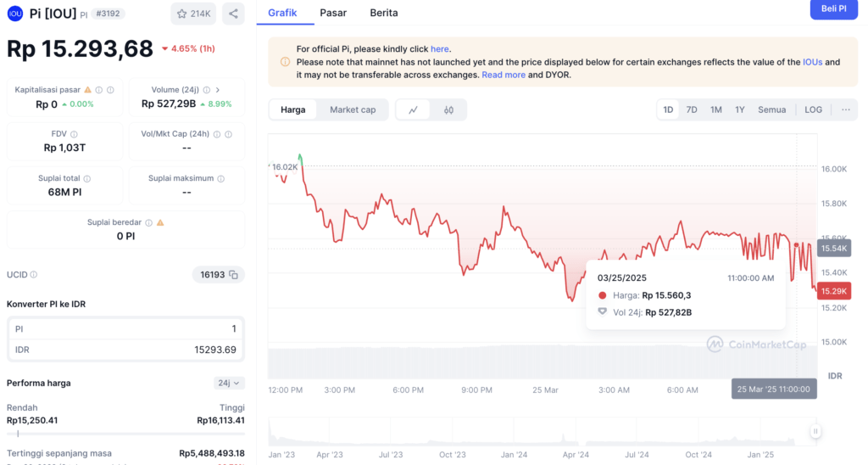Open first info icon for Vol/Mkt Cap (24h)
This screenshot has width=868, height=465.
tap(217, 134)
